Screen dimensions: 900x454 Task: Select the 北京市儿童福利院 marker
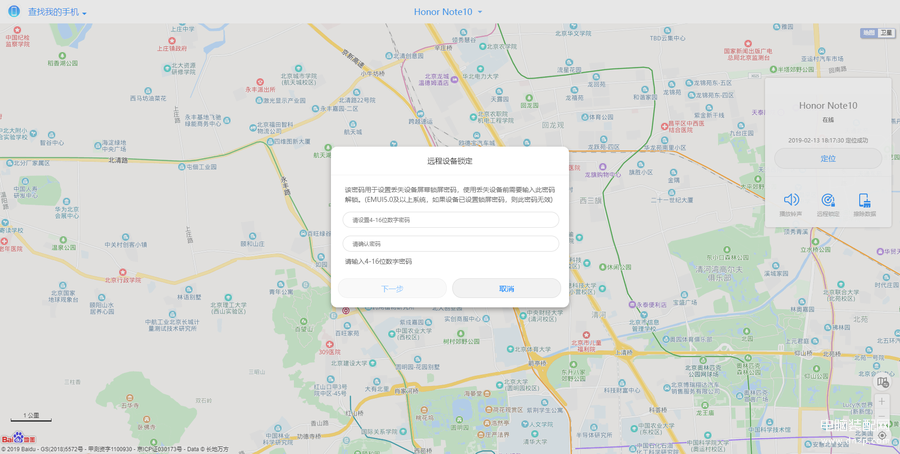point(586,335)
